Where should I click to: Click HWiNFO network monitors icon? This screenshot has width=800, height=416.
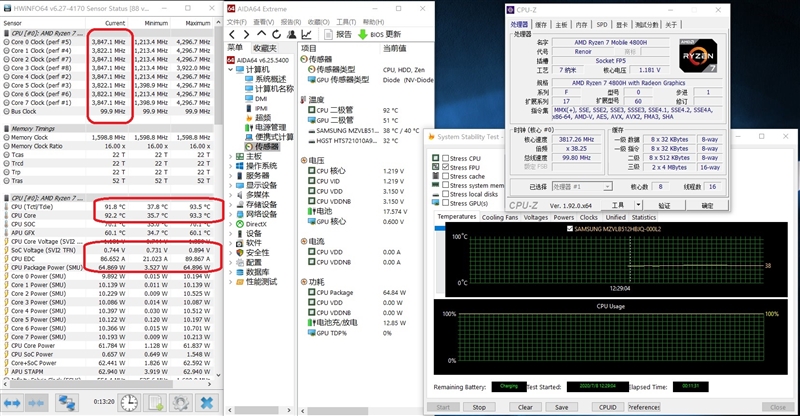point(66,403)
